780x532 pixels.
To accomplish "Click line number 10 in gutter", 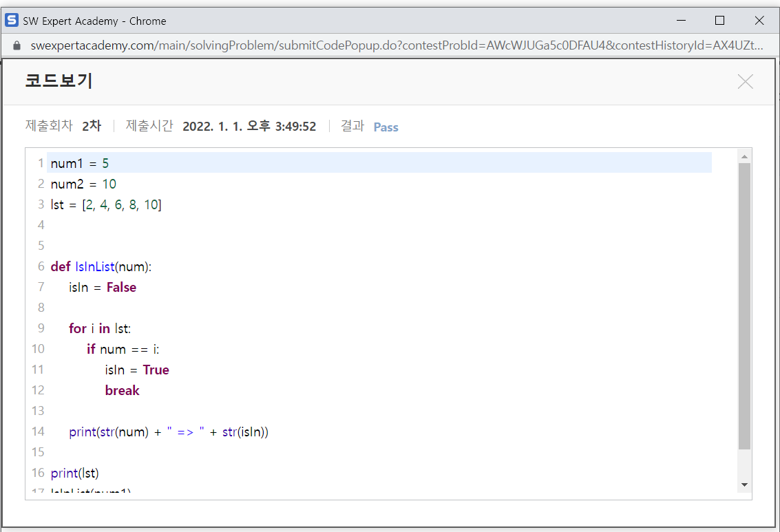I will tap(38, 349).
